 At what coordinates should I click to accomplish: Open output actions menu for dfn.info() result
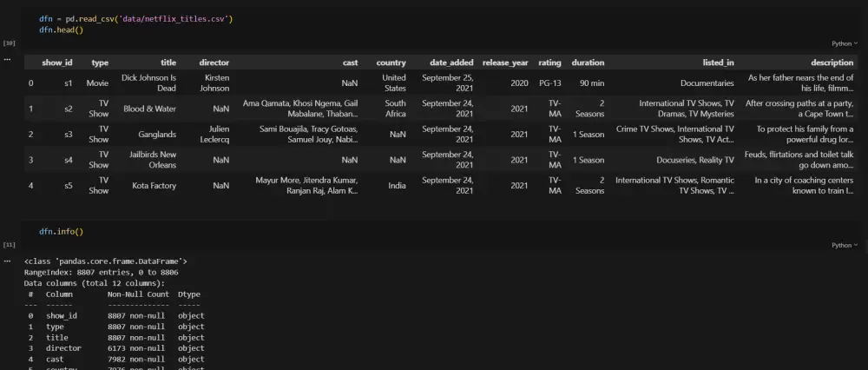[x=7, y=260]
